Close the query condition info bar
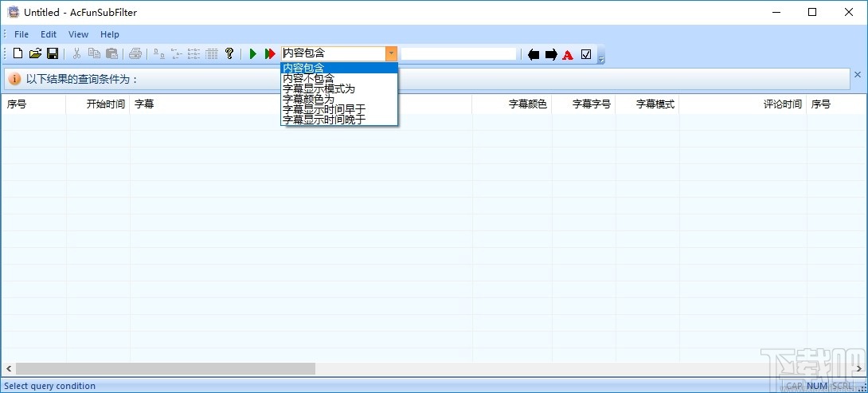868x393 pixels. tap(858, 74)
